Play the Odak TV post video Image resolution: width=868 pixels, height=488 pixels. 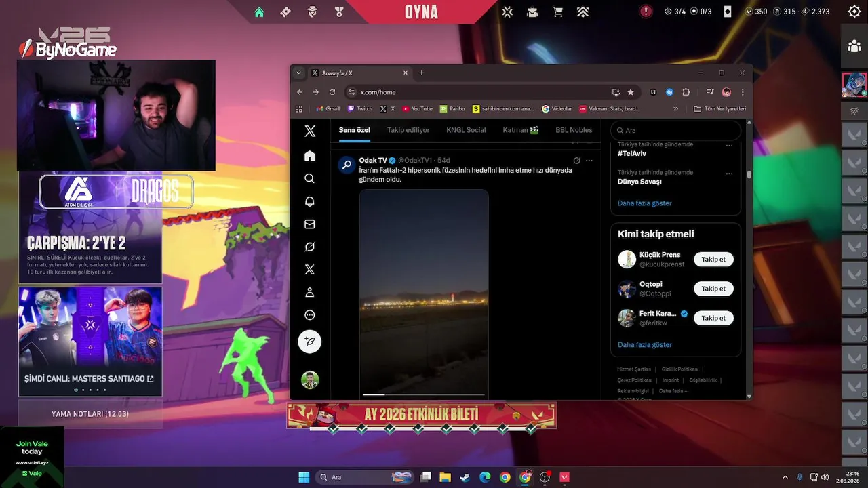pos(424,293)
